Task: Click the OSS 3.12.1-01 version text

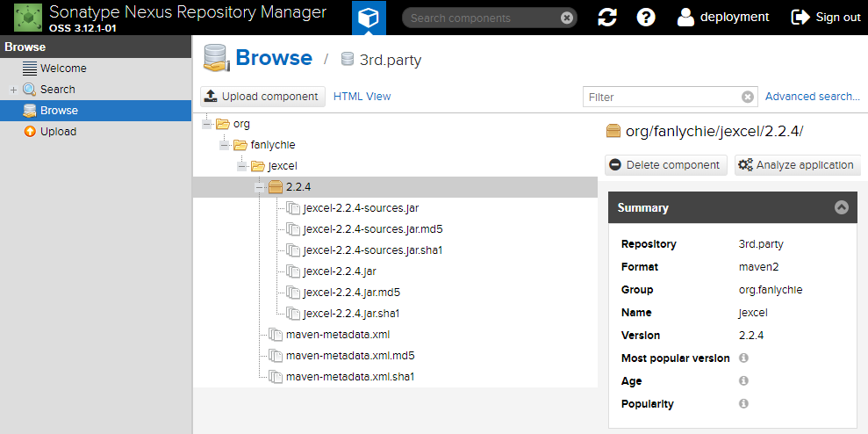Action: (83, 27)
